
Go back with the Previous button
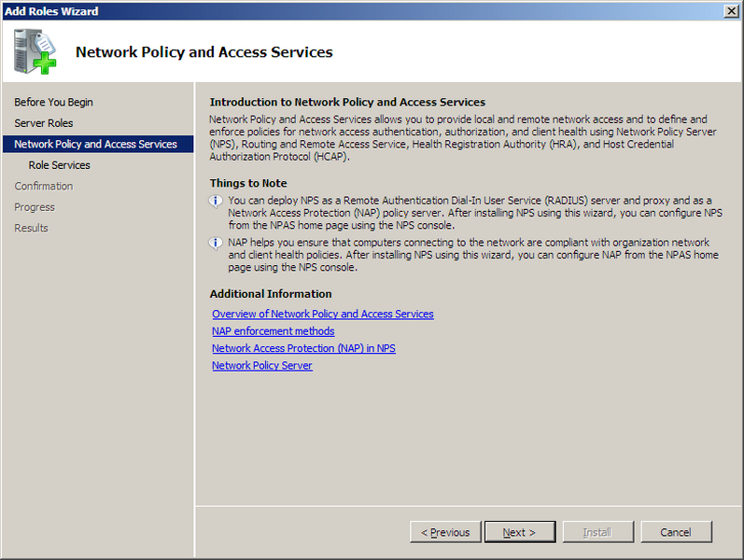click(445, 532)
